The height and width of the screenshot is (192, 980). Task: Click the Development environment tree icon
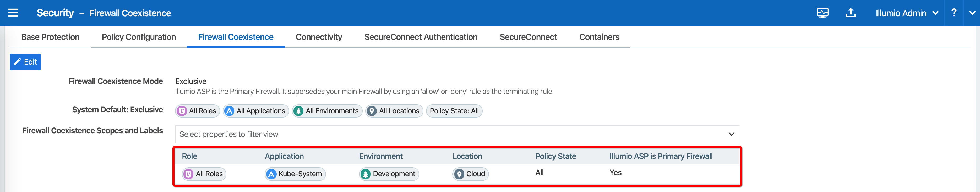(365, 174)
